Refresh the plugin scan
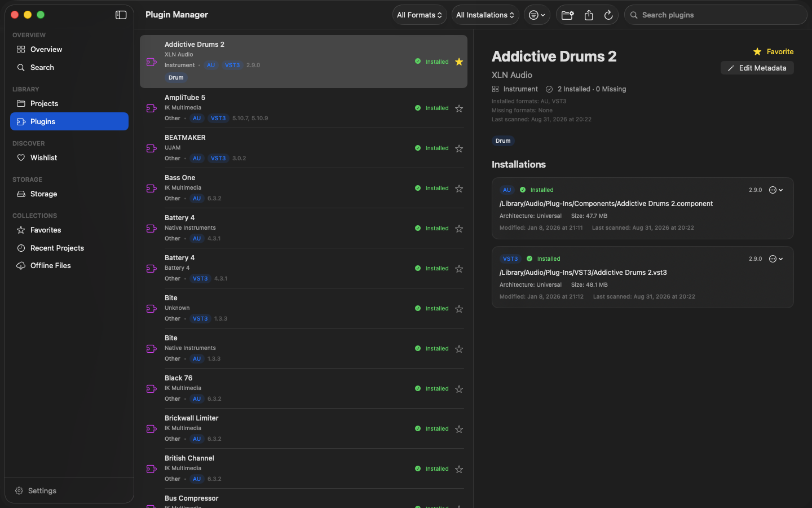Viewport: 812px width, 508px height. [x=608, y=15]
